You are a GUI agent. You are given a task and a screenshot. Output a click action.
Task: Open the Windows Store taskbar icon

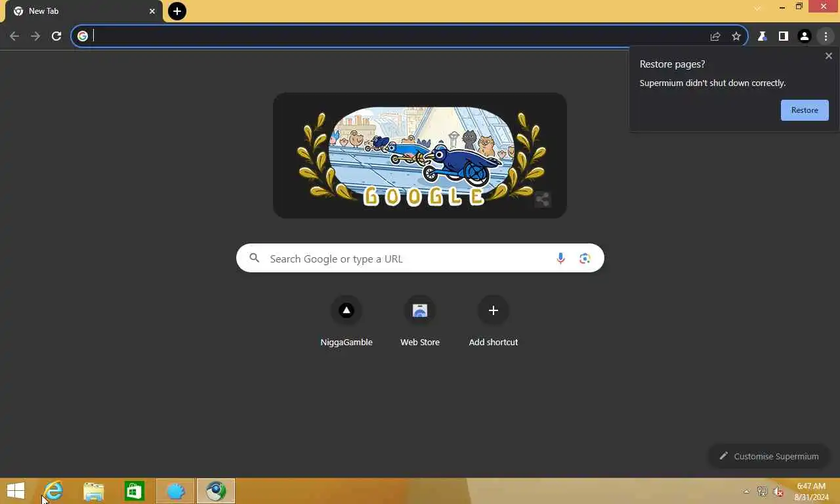(135, 491)
